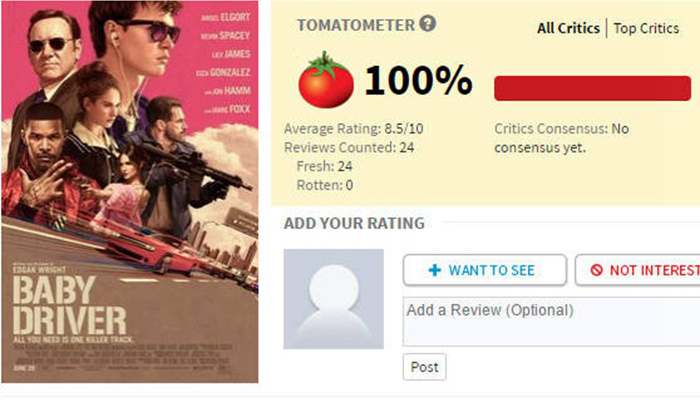Click the plus icon on Want to See
Viewport: 700px width, 400px height.
[434, 270]
